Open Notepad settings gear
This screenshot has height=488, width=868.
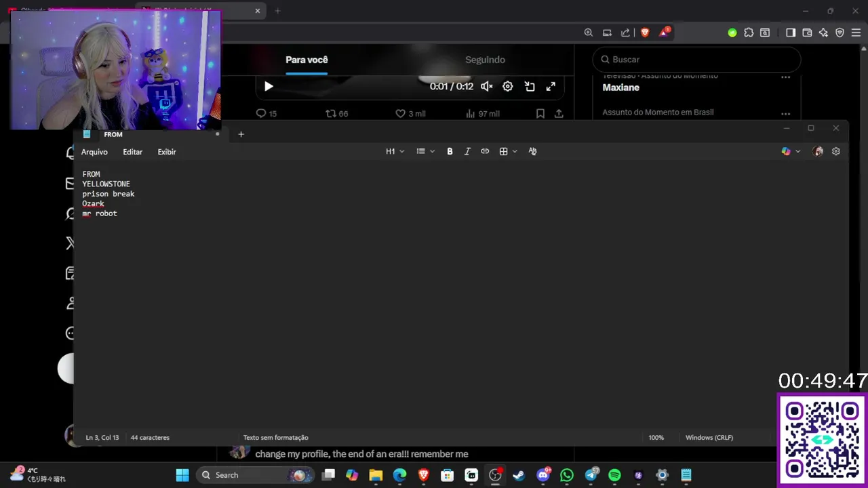[x=835, y=152]
